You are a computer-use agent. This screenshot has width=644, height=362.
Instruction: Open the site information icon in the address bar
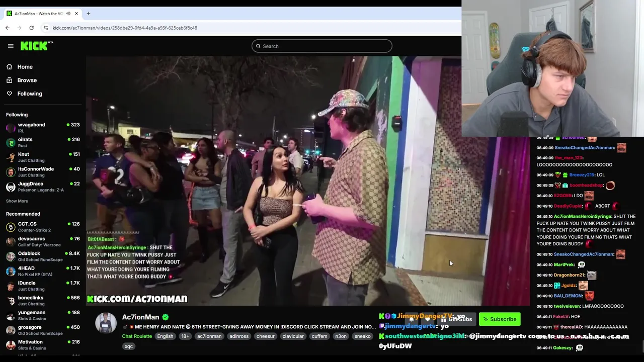[46, 28]
